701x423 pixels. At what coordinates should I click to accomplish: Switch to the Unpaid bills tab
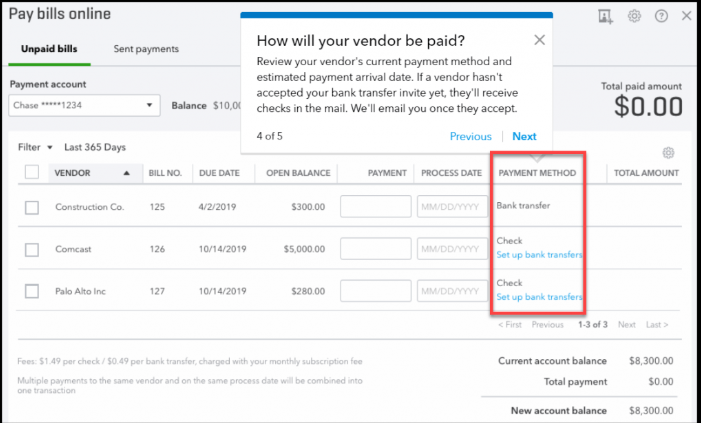click(x=49, y=49)
